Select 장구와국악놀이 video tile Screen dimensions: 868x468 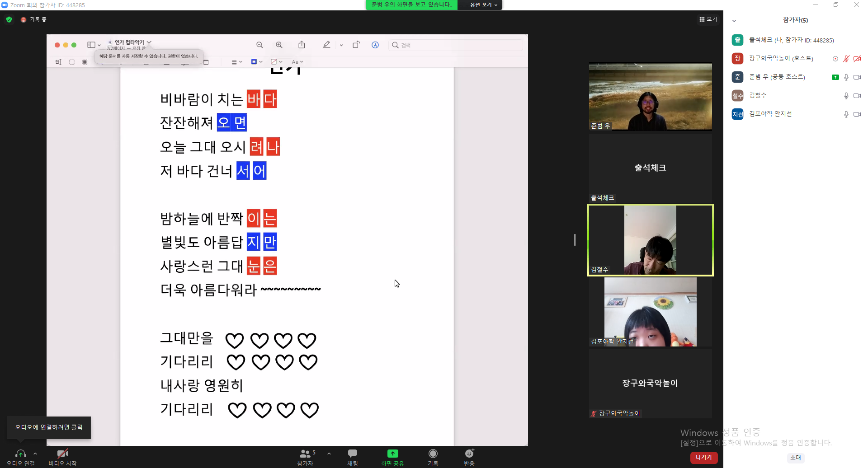pyautogui.click(x=651, y=384)
